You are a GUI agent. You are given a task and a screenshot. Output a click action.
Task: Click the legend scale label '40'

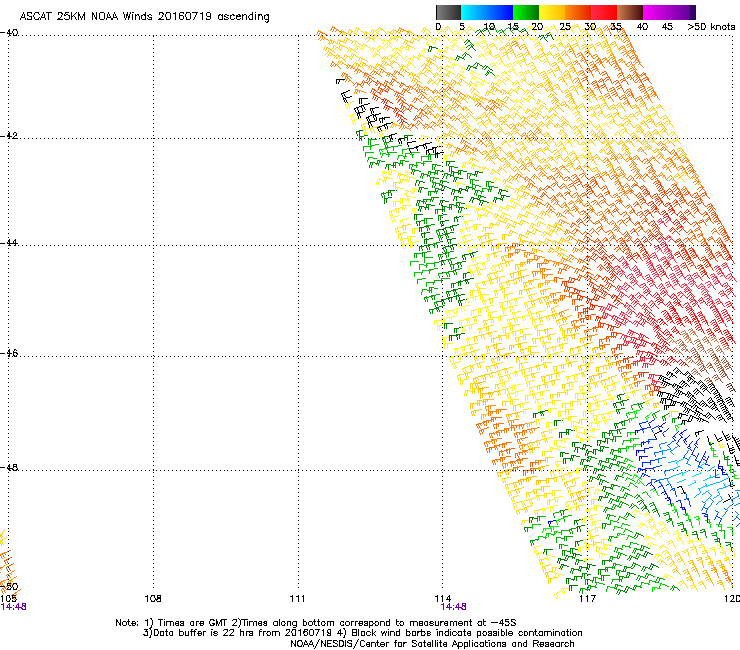pos(642,27)
